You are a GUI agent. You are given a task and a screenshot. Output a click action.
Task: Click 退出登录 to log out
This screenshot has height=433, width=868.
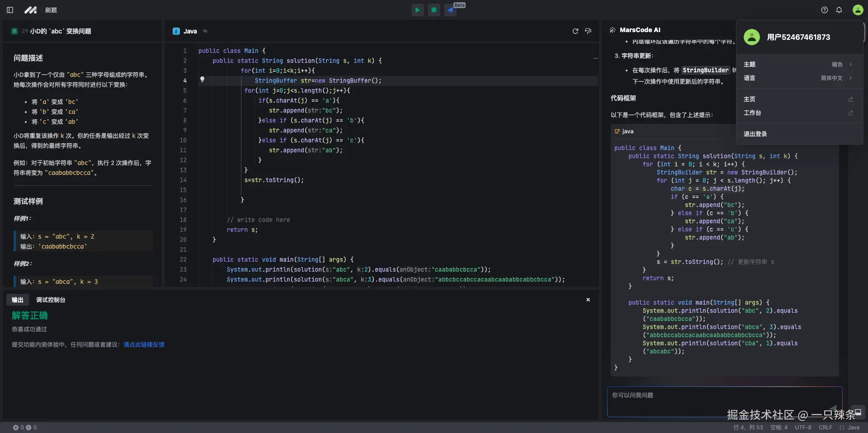pos(755,134)
